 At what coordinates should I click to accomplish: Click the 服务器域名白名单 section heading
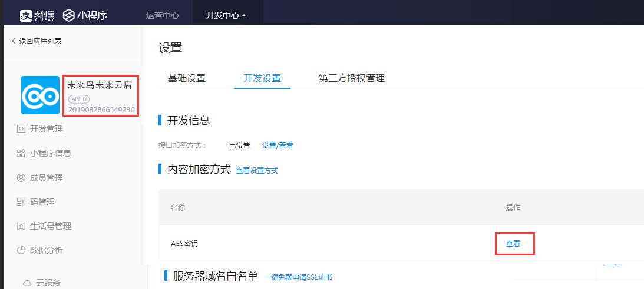tap(216, 276)
